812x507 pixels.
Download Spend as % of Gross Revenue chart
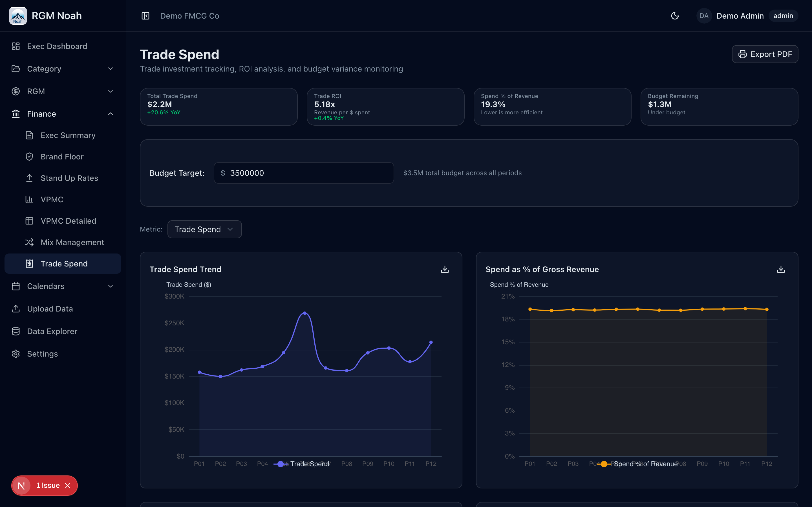point(781,269)
